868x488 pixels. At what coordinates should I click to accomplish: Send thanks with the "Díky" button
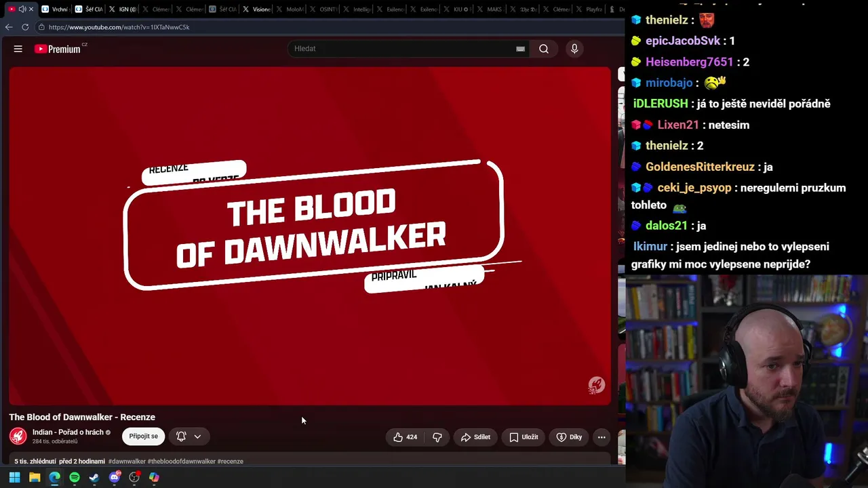click(570, 437)
